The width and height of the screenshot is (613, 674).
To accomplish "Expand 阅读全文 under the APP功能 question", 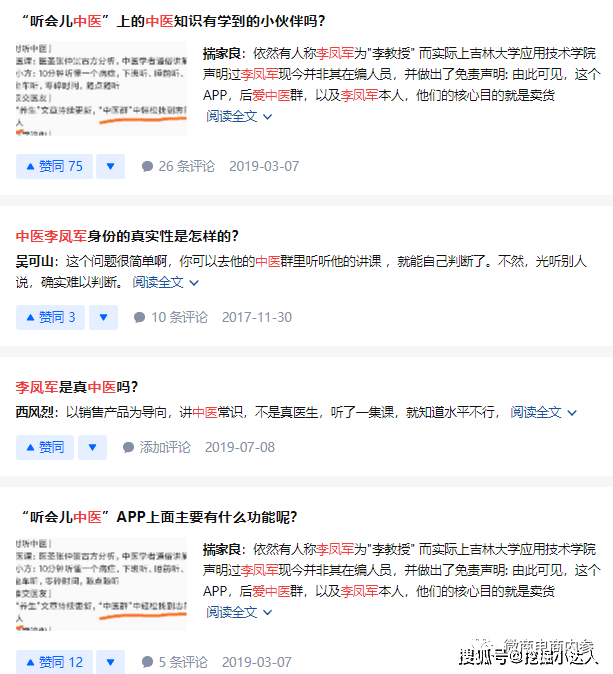I will coord(240,611).
